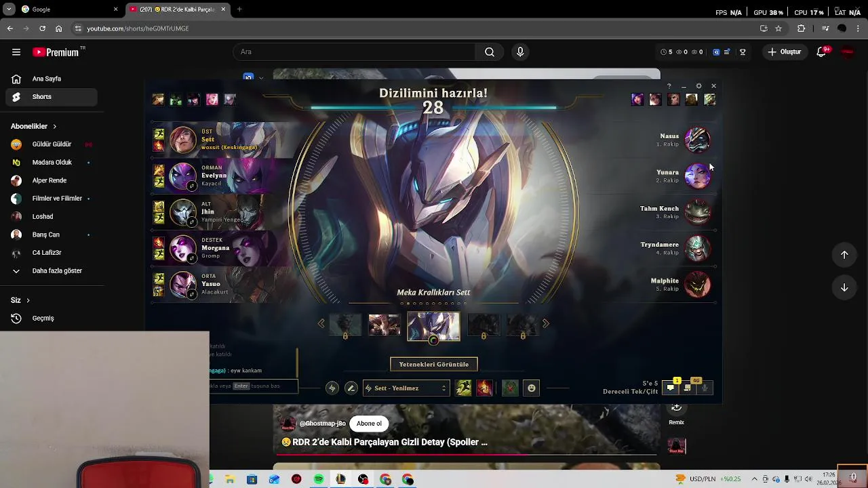The height and width of the screenshot is (488, 868).
Task: Click enemy Yunara portrait
Action: click(697, 176)
